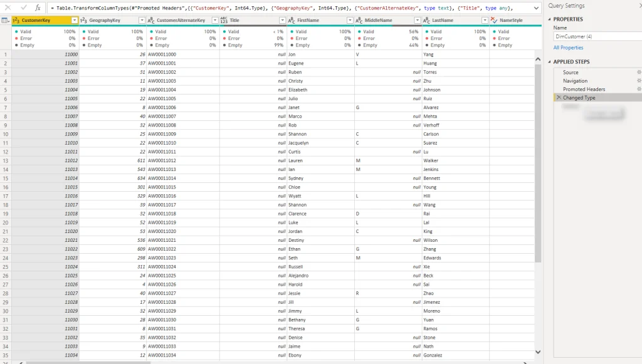Click GeographyKey cell 611
The height and width of the screenshot is (364, 642).
pyautogui.click(x=113, y=161)
